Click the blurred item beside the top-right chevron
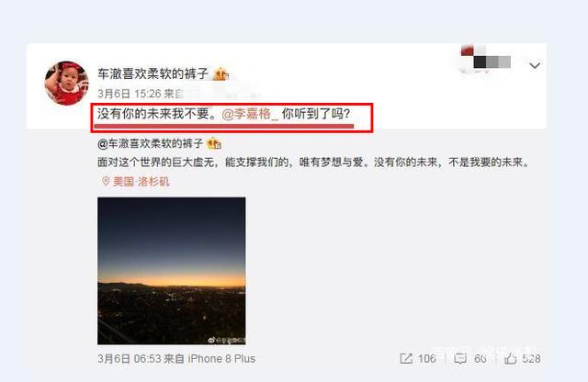 click(486, 60)
